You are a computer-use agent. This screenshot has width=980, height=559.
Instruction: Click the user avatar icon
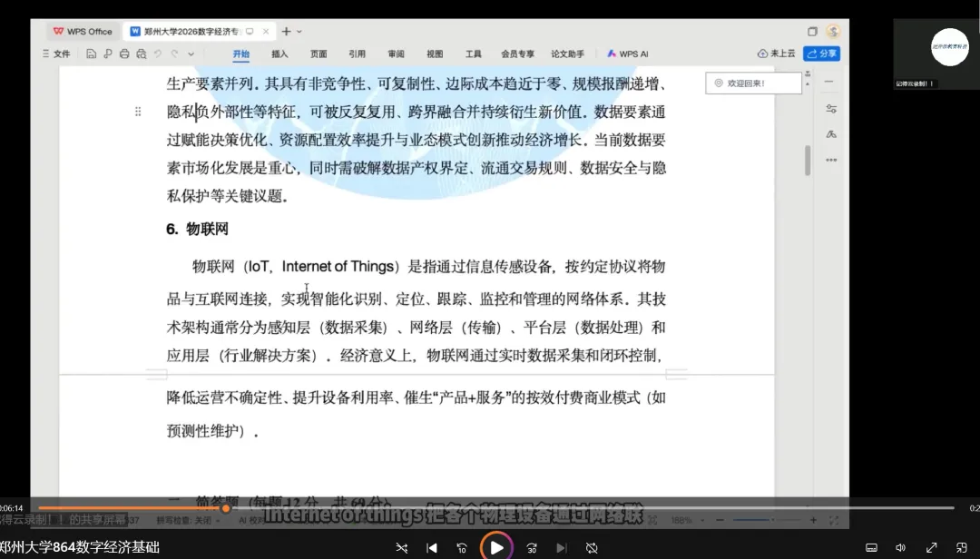tap(832, 31)
